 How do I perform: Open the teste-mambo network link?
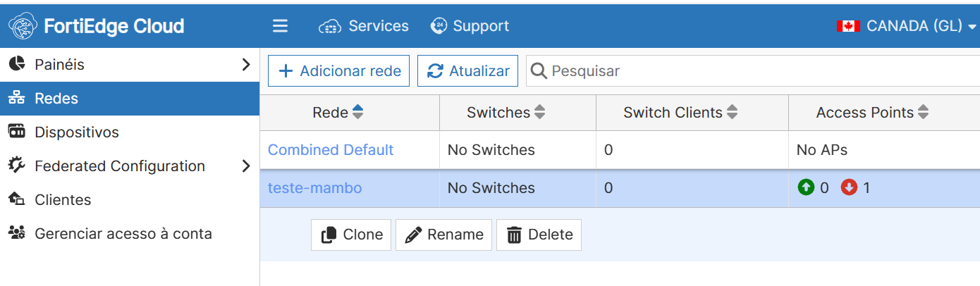click(314, 188)
